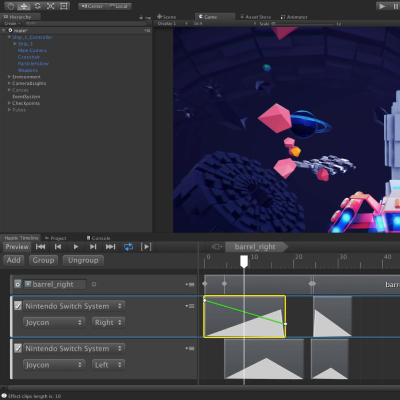The width and height of the screenshot is (400, 400).
Task: Open the Create dropdown in Hierarchy
Action: [x=12, y=24]
